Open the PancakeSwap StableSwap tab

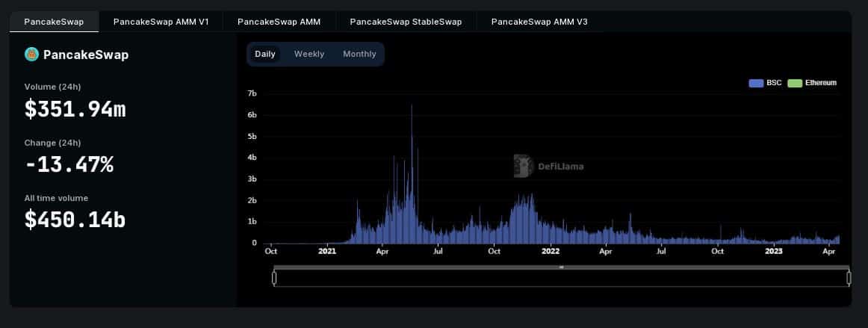(406, 22)
